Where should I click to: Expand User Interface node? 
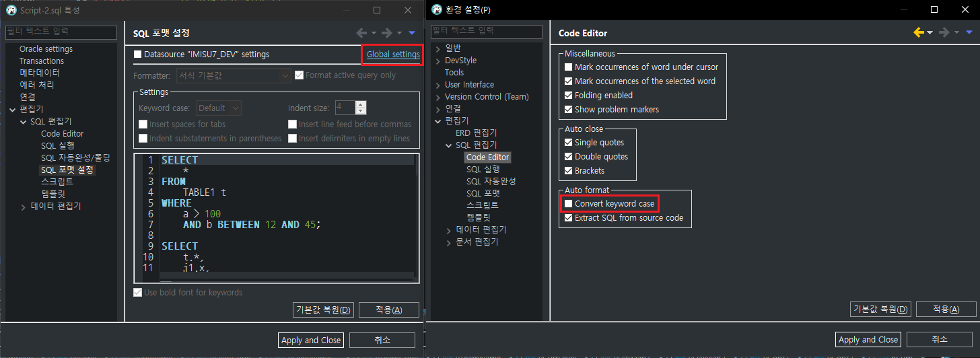(x=438, y=85)
